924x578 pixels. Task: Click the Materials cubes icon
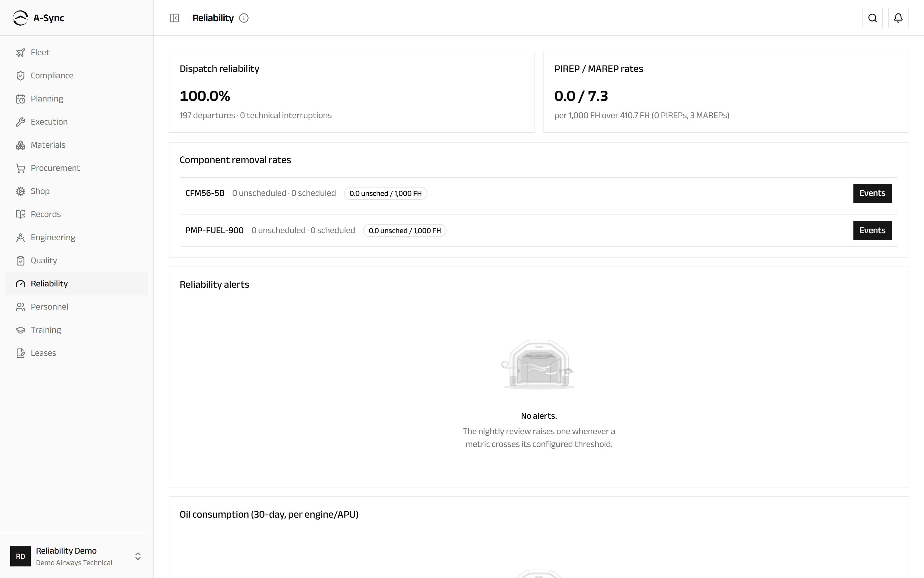click(x=21, y=145)
